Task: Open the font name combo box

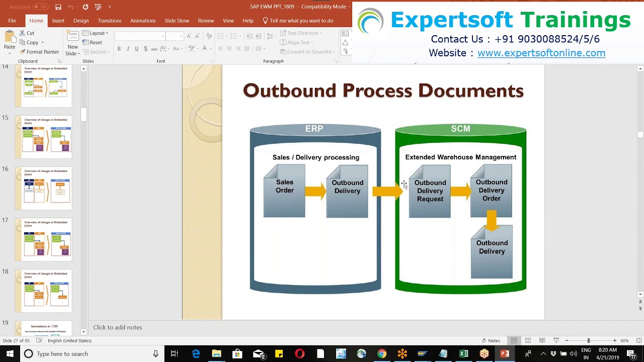Action: (140, 36)
